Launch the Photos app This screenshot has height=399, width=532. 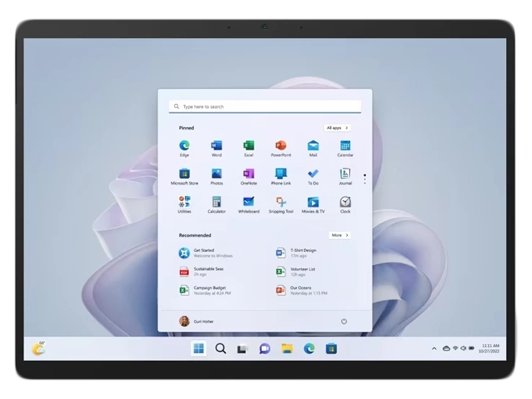pyautogui.click(x=217, y=176)
